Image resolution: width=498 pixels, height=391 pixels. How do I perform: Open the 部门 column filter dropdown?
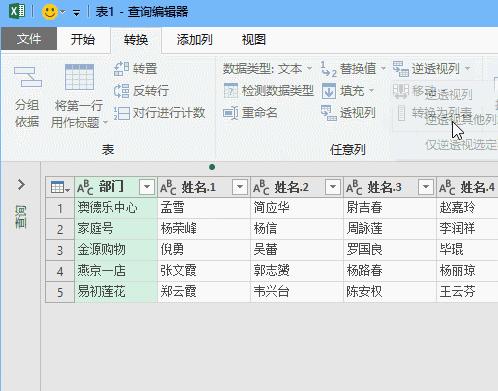[x=147, y=187]
